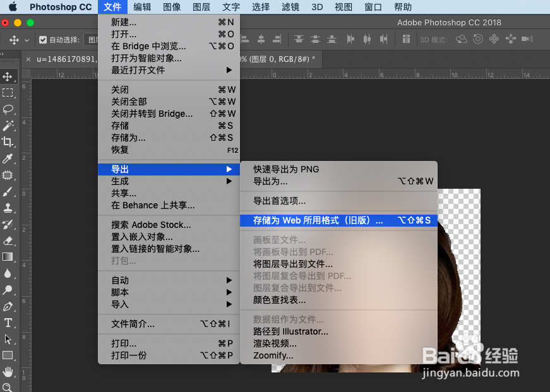Select the Lasso tool
Viewport: 550px width, 392px height.
[x=9, y=109]
